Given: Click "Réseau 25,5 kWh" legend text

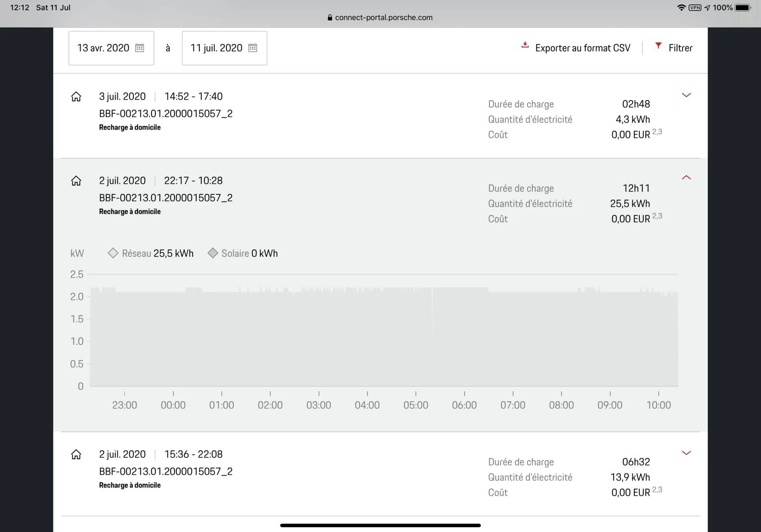Looking at the screenshot, I should point(158,253).
